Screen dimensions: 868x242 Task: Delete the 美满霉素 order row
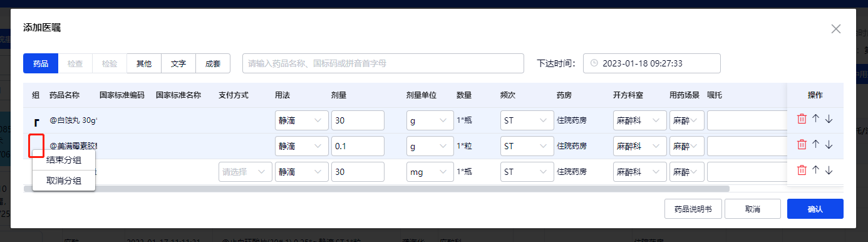pyautogui.click(x=802, y=145)
